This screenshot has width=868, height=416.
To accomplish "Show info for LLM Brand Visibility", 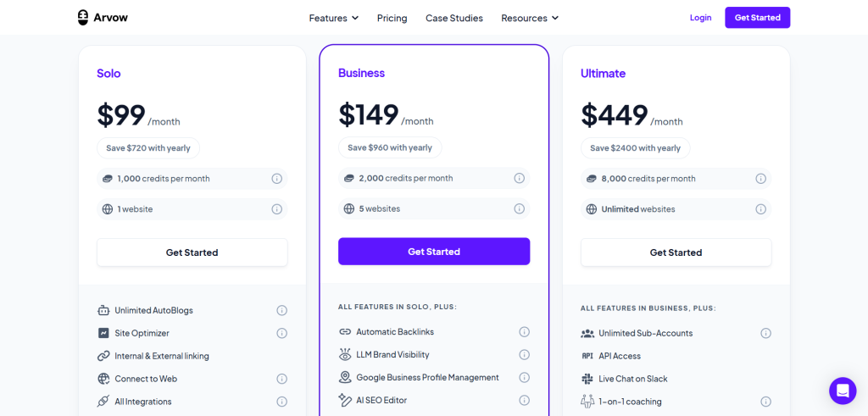I will tap(524, 355).
